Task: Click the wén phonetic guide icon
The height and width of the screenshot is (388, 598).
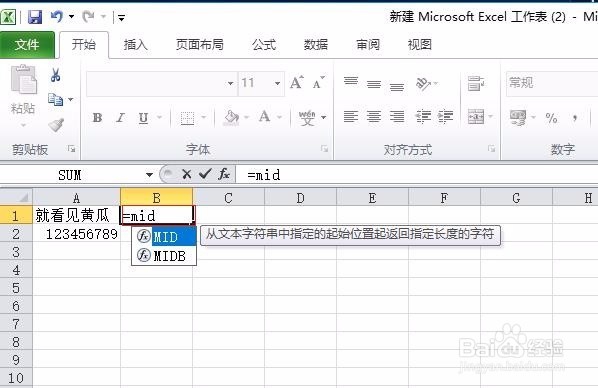Action: [x=307, y=118]
